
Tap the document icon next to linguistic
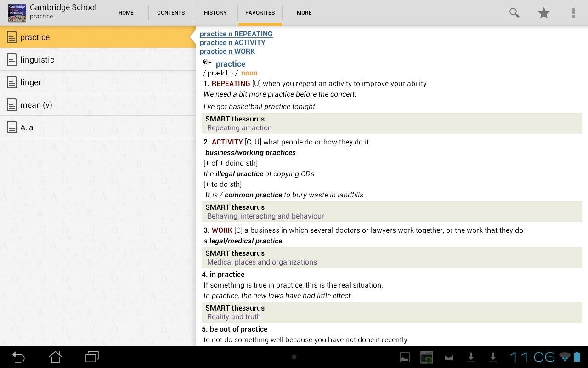12,60
